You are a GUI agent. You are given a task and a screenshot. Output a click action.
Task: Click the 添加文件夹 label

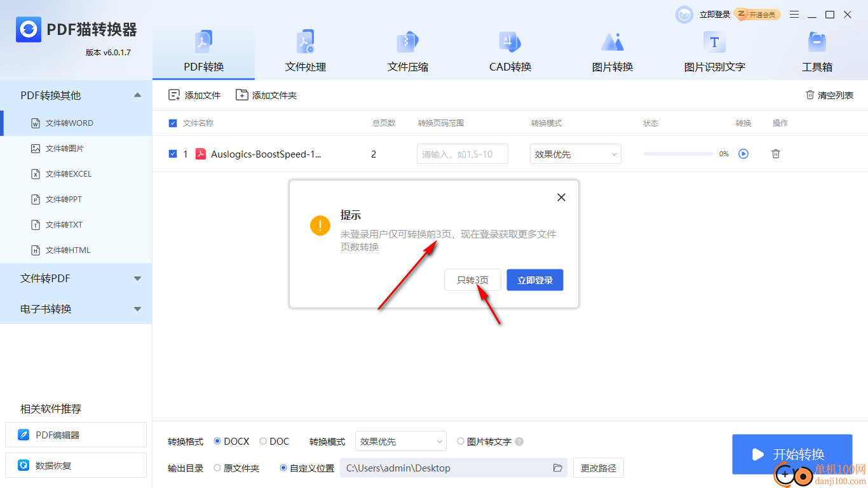[x=275, y=95]
